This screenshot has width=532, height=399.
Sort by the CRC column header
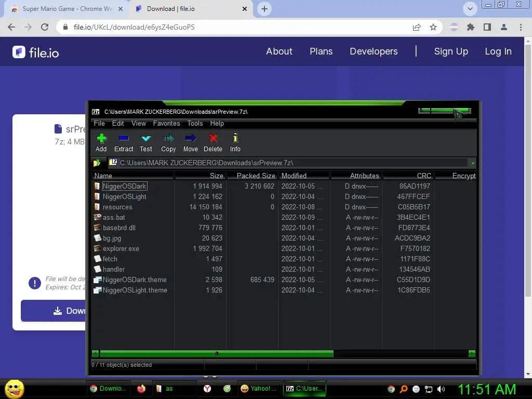tap(408, 176)
